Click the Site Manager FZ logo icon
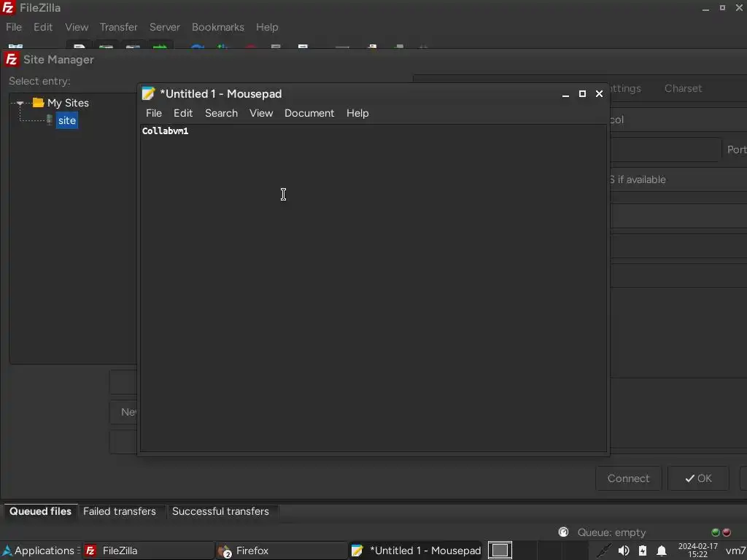The image size is (747, 560). pos(11,60)
